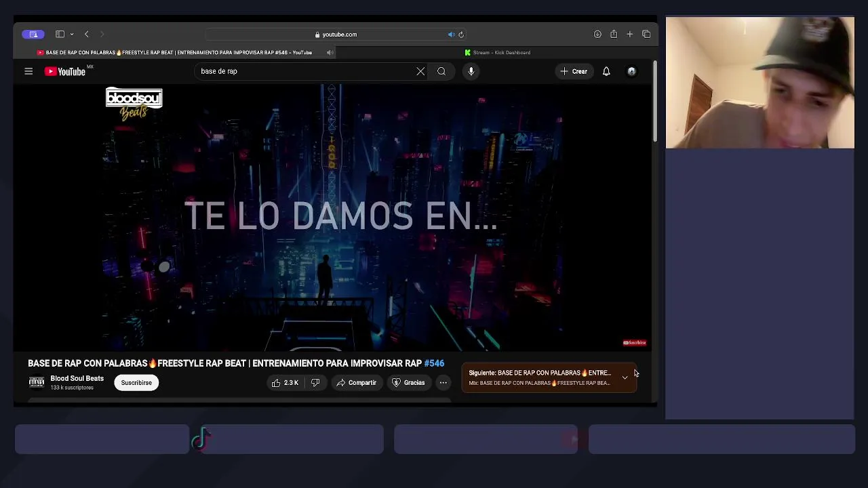The width and height of the screenshot is (868, 488).
Task: Click the TikTok logo in bottom overlay
Action: [201, 439]
